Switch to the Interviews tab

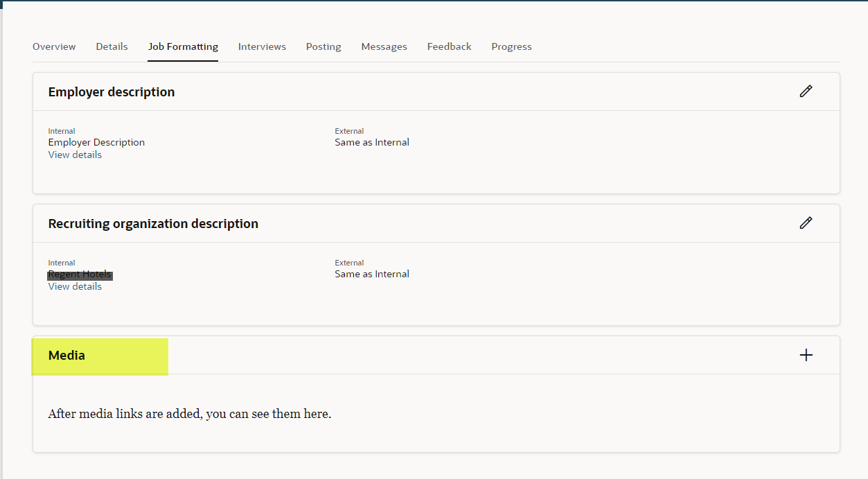[262, 46]
